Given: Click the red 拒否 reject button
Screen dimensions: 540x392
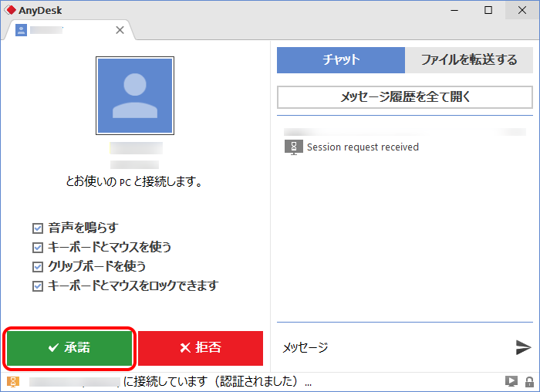Looking at the screenshot, I should coord(201,348).
